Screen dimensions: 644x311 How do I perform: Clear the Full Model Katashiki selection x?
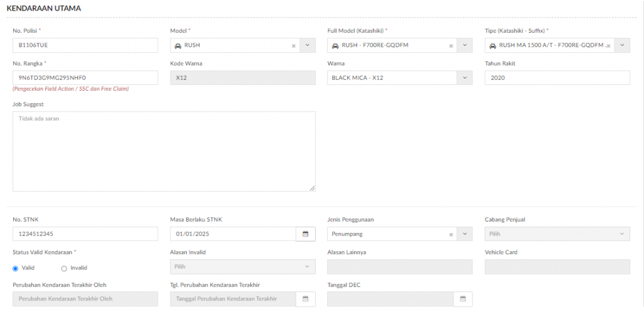[450, 46]
